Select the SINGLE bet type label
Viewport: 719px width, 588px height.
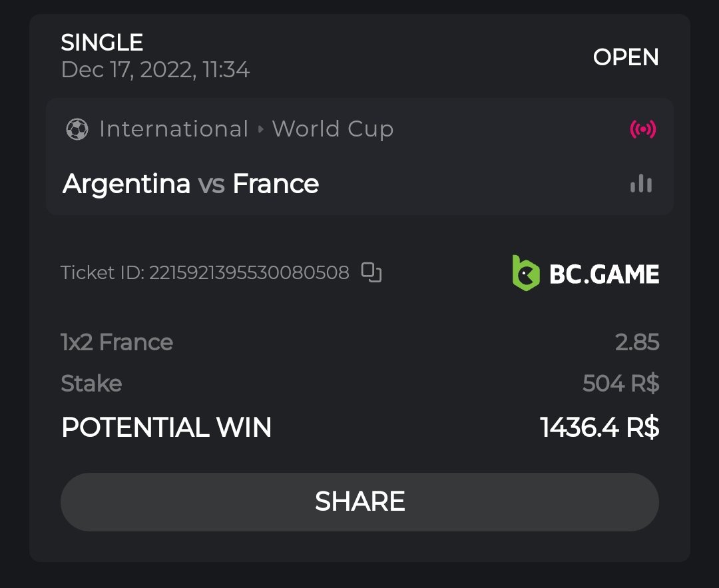(102, 43)
